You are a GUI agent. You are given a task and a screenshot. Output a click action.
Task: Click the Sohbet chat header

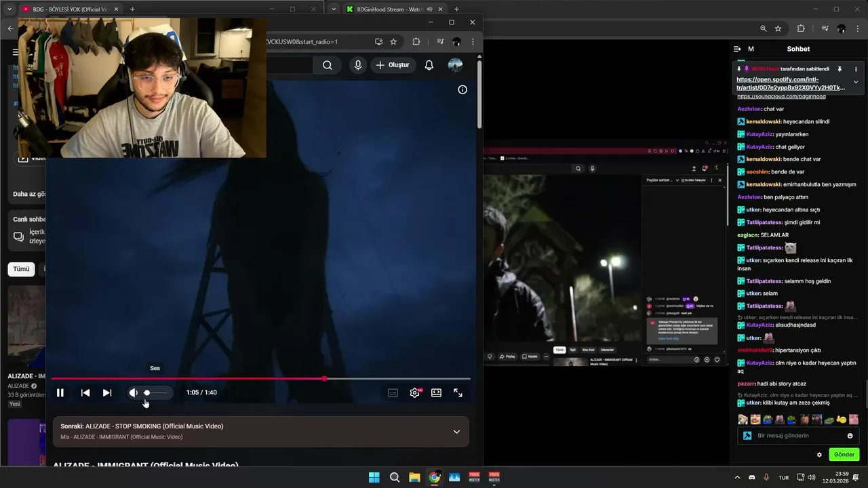(x=798, y=49)
